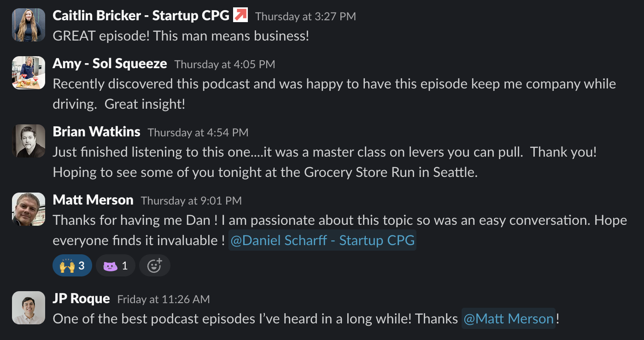
Task: Click the red arrow Startup CPG icon
Action: (x=240, y=15)
